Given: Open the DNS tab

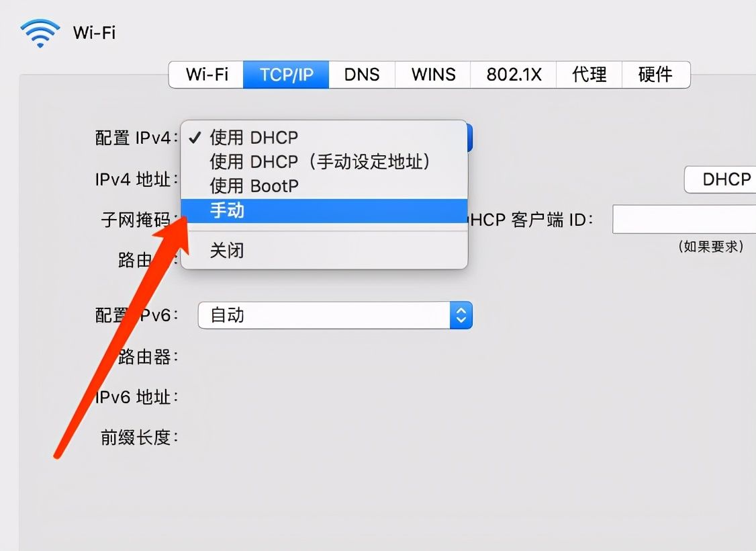Looking at the screenshot, I should (x=362, y=75).
